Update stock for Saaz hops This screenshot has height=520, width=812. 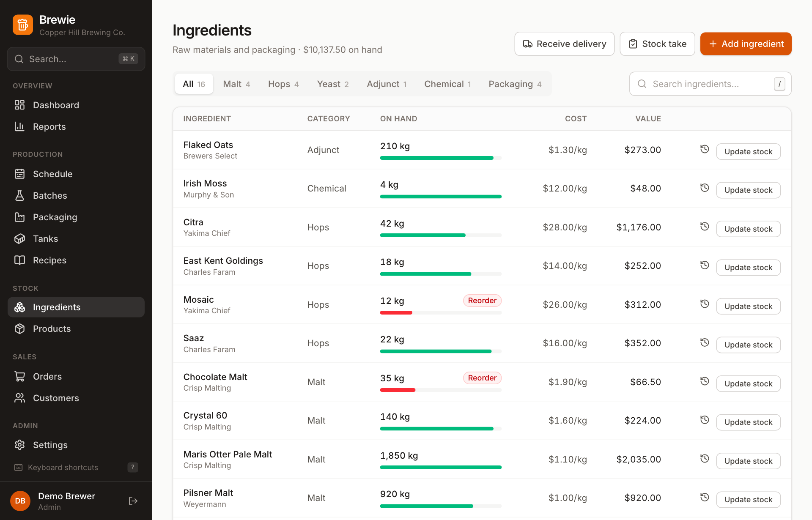[x=748, y=345]
